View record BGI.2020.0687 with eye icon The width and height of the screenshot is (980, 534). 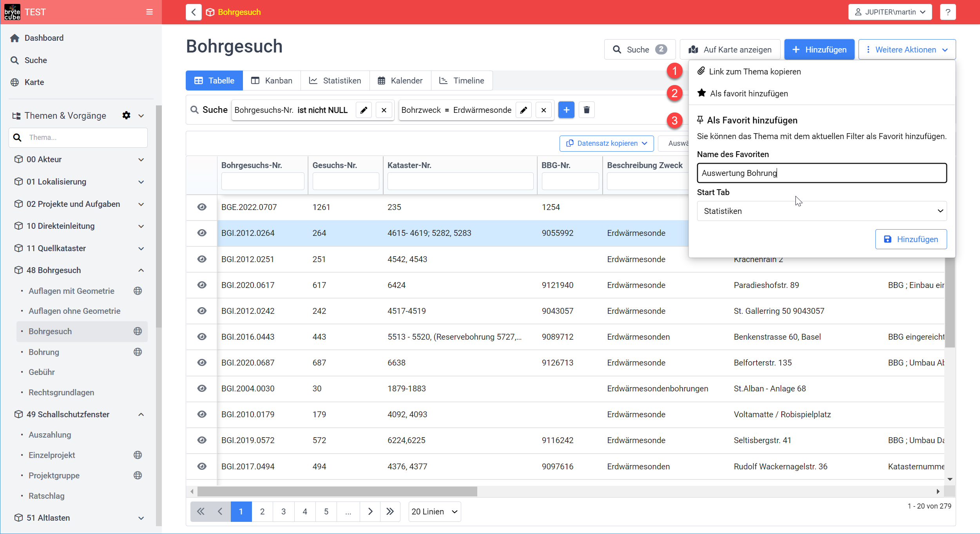[x=202, y=362]
